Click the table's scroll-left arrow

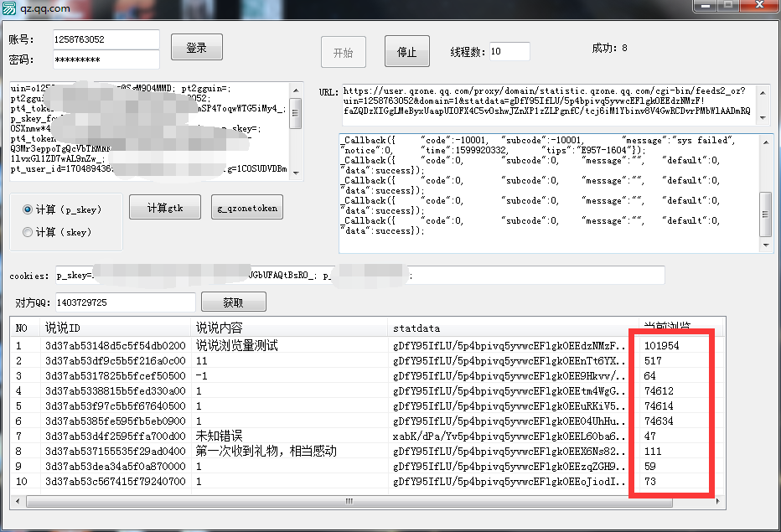[x=18, y=501]
